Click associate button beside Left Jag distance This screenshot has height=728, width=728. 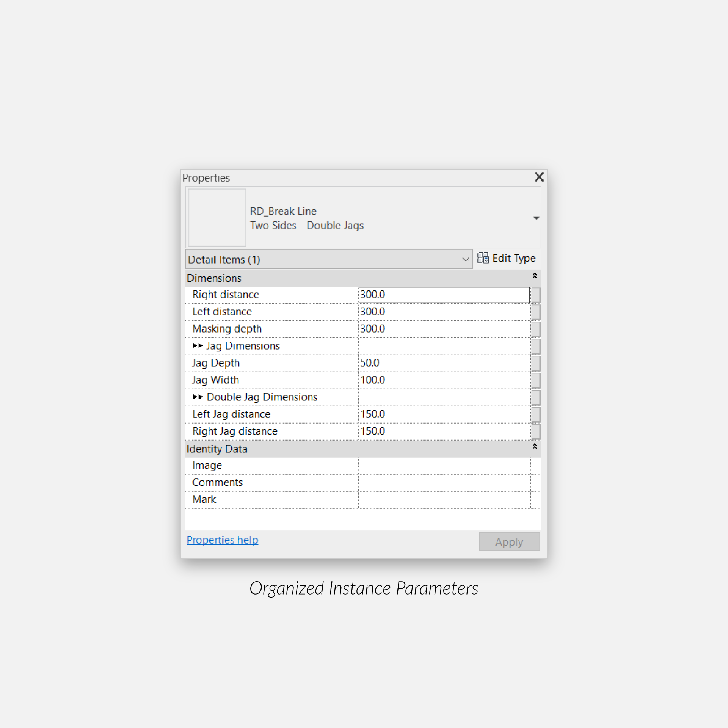535,414
